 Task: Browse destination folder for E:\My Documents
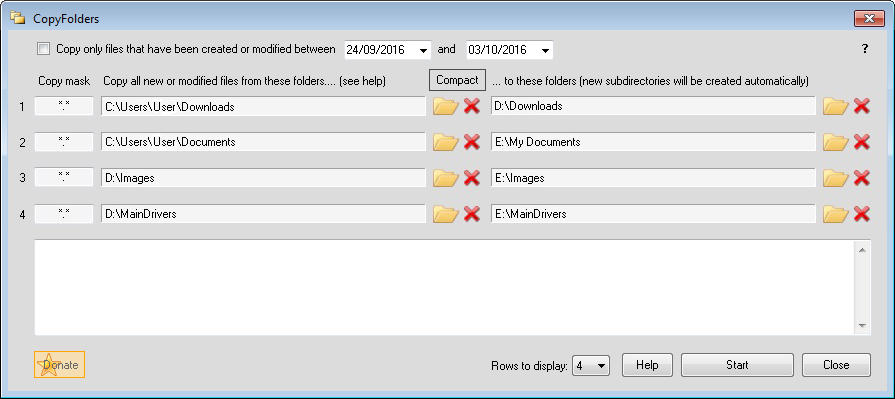click(836, 142)
